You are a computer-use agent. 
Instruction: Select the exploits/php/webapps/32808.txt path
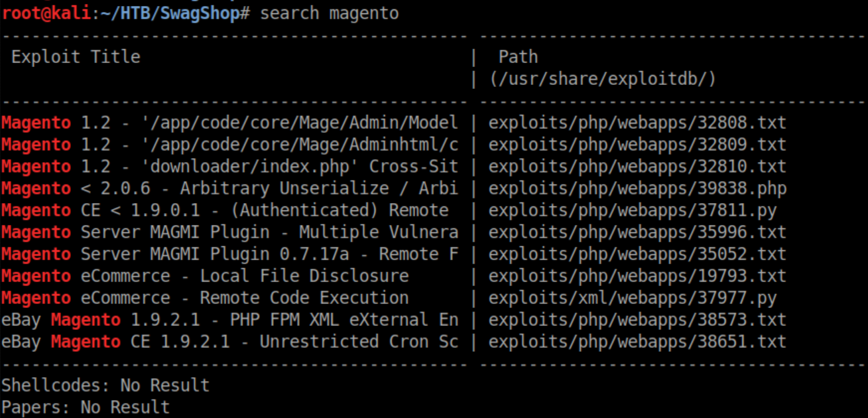coord(637,123)
